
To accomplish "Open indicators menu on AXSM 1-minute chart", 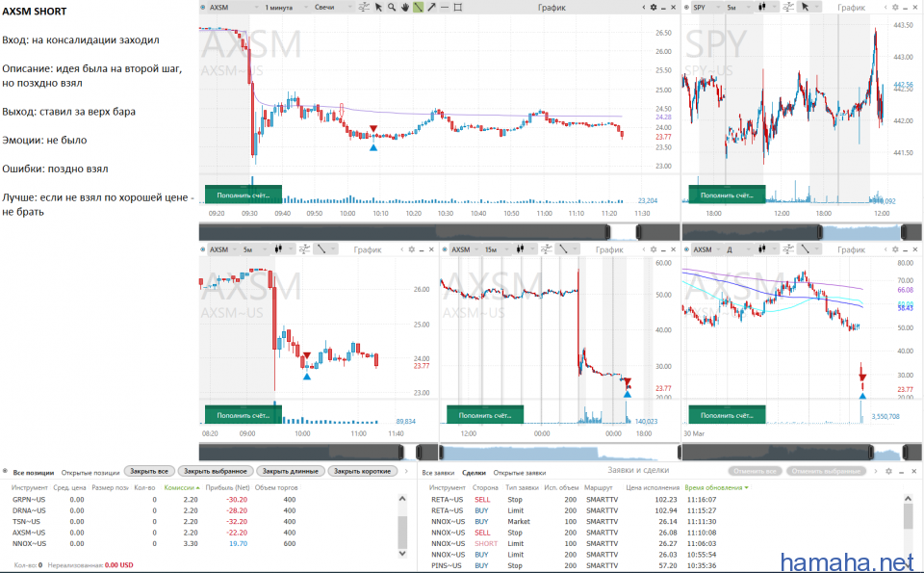I will (x=364, y=7).
